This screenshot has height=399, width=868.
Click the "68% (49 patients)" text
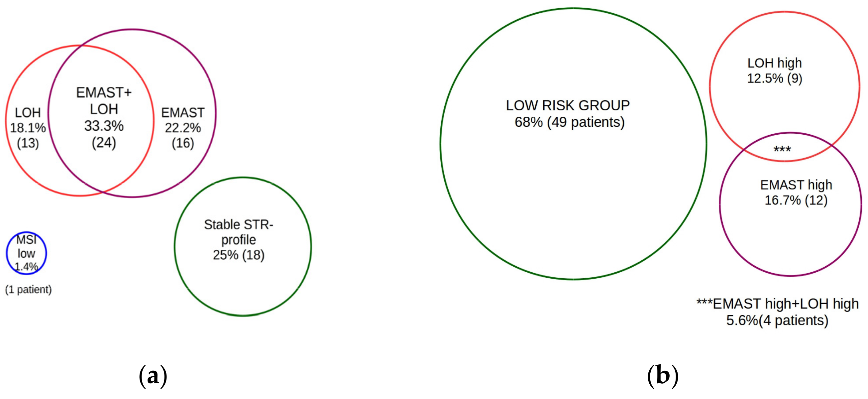570,122
